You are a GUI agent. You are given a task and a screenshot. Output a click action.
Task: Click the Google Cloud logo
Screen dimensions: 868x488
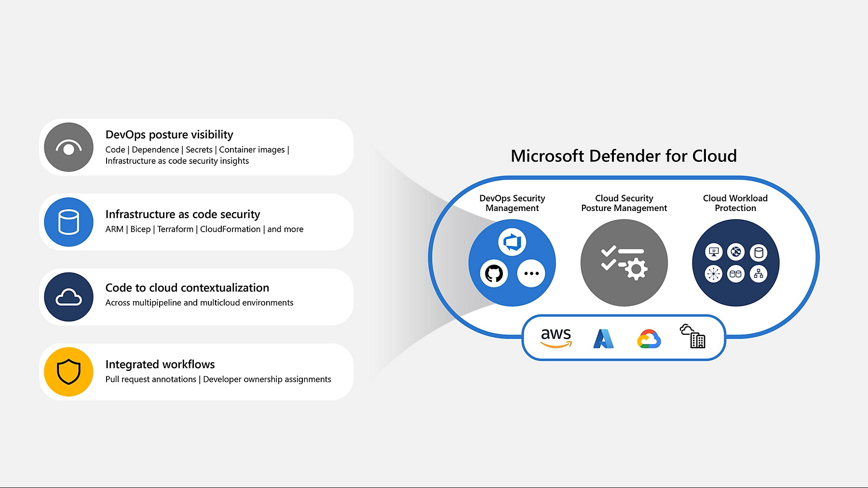tap(649, 339)
